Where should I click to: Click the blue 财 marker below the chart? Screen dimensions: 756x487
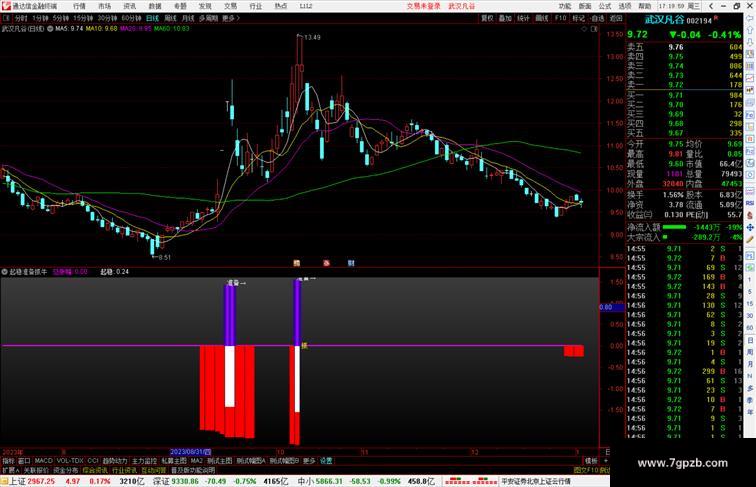coord(351,263)
